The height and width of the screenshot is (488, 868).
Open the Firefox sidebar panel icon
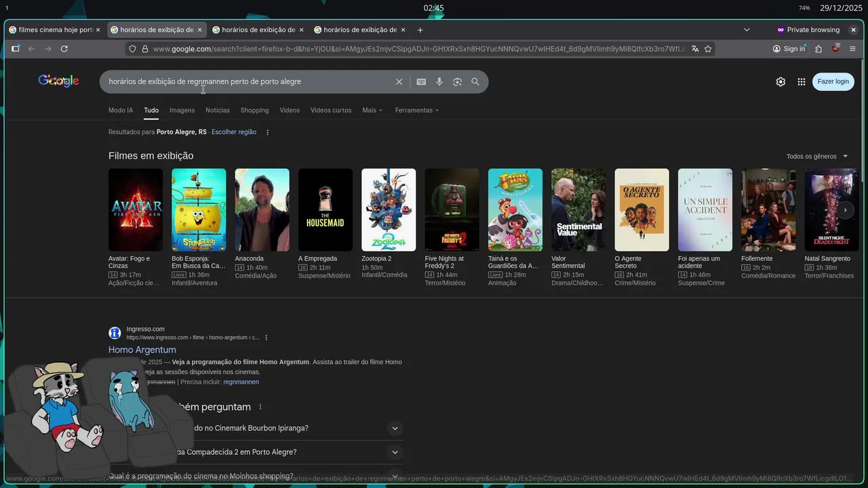(x=15, y=49)
